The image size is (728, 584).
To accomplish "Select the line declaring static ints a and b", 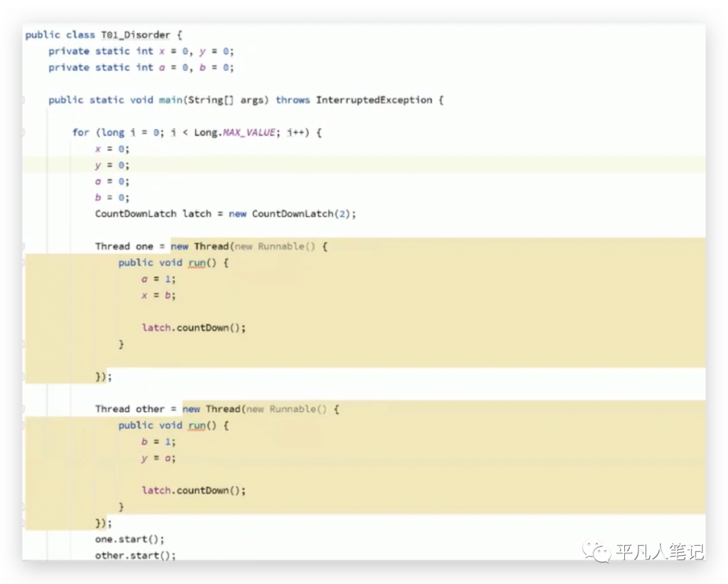I will pyautogui.click(x=141, y=67).
